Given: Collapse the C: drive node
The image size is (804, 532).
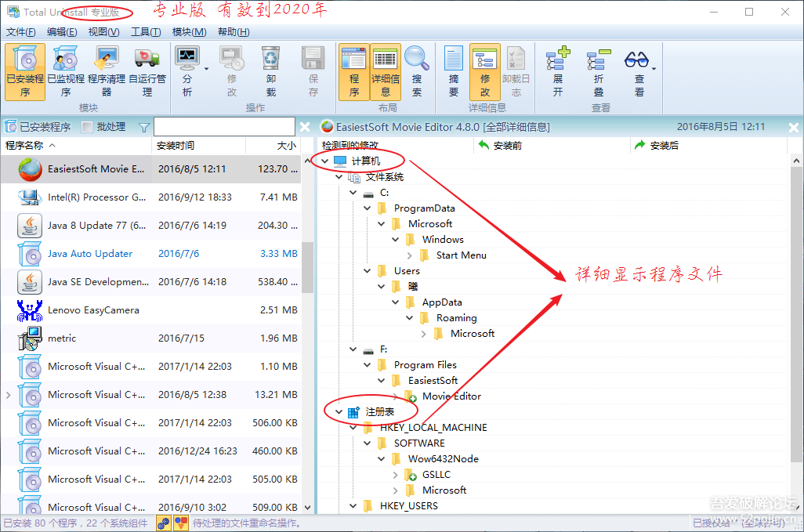Looking at the screenshot, I should 353,193.
